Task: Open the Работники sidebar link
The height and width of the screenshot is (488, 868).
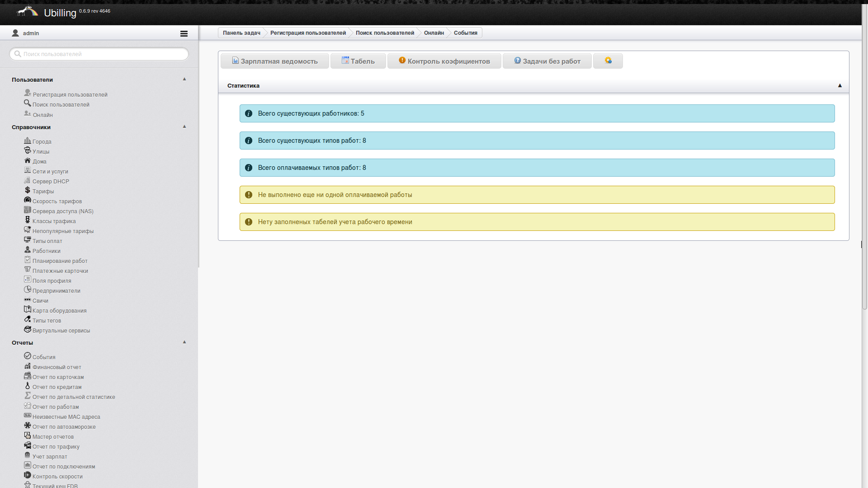Action: (46, 251)
